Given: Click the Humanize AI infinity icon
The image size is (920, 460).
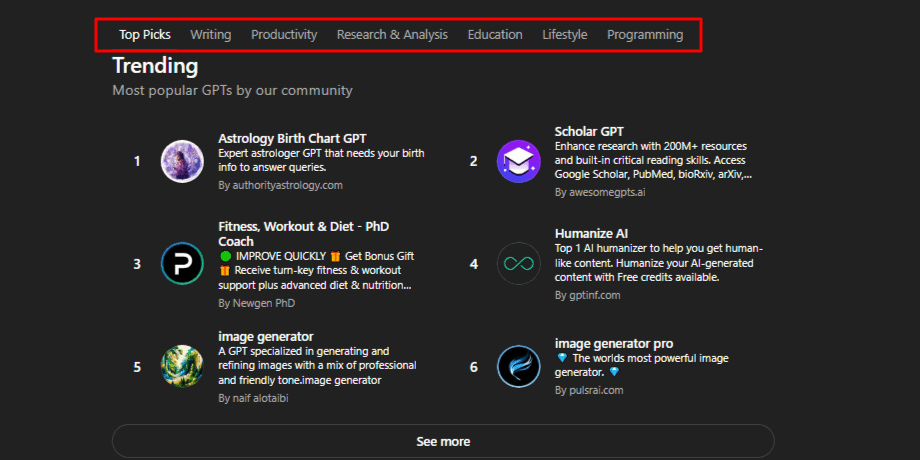Looking at the screenshot, I should coord(518,264).
